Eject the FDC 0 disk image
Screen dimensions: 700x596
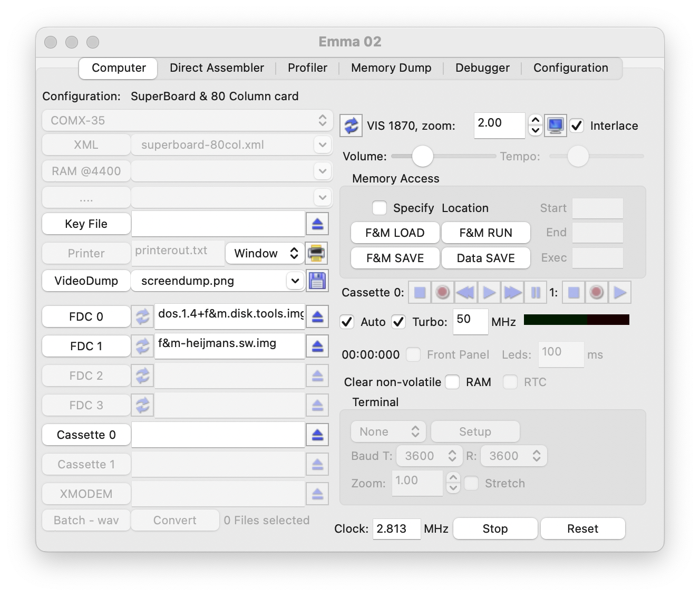(317, 316)
